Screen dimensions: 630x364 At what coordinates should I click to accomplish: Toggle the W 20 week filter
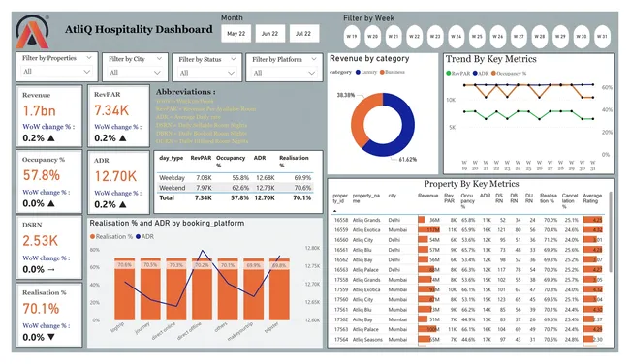372,36
